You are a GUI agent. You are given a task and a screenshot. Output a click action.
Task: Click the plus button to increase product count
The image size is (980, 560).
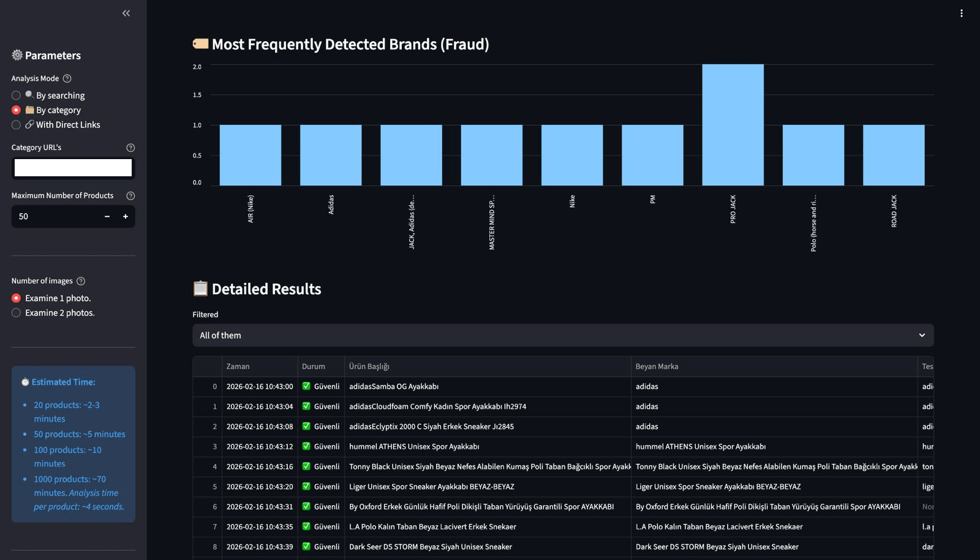pos(125,216)
